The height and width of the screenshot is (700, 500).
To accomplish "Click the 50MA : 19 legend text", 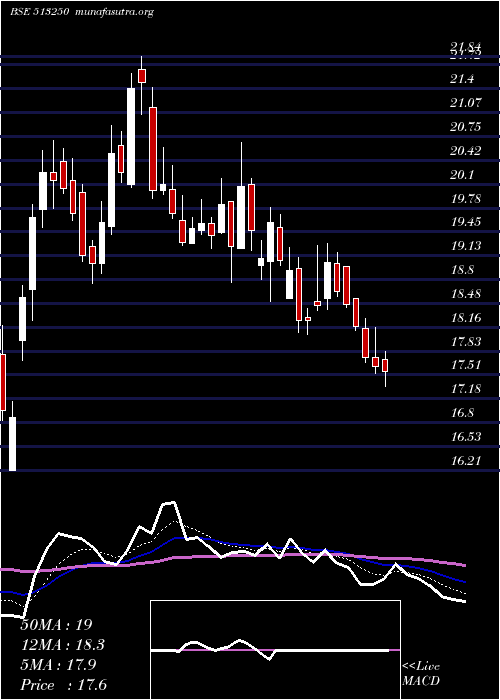I will pyautogui.click(x=56, y=625).
